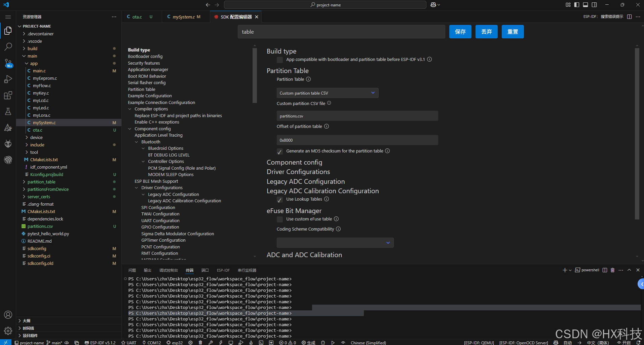Show info for Partition Table option
Image resolution: width=644 pixels, height=345 pixels.
pos(308,79)
